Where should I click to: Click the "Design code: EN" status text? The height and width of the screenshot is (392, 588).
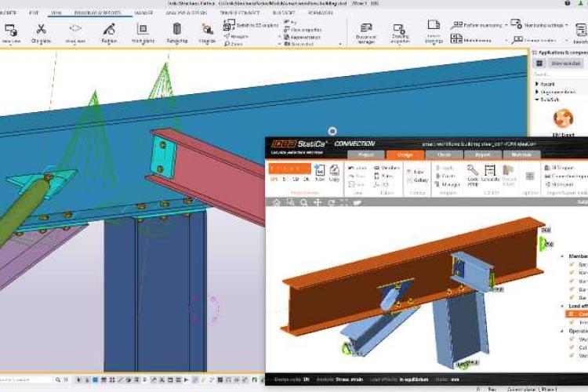click(x=292, y=379)
